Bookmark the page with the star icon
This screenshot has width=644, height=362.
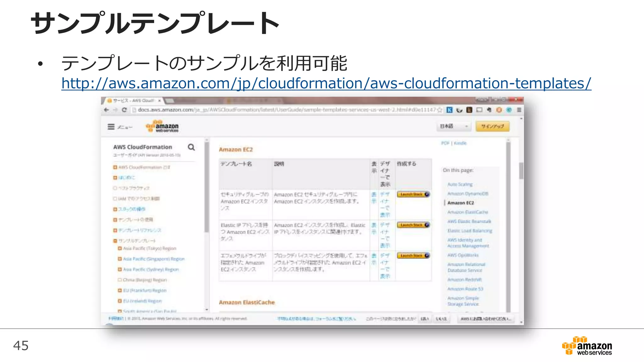[440, 110]
